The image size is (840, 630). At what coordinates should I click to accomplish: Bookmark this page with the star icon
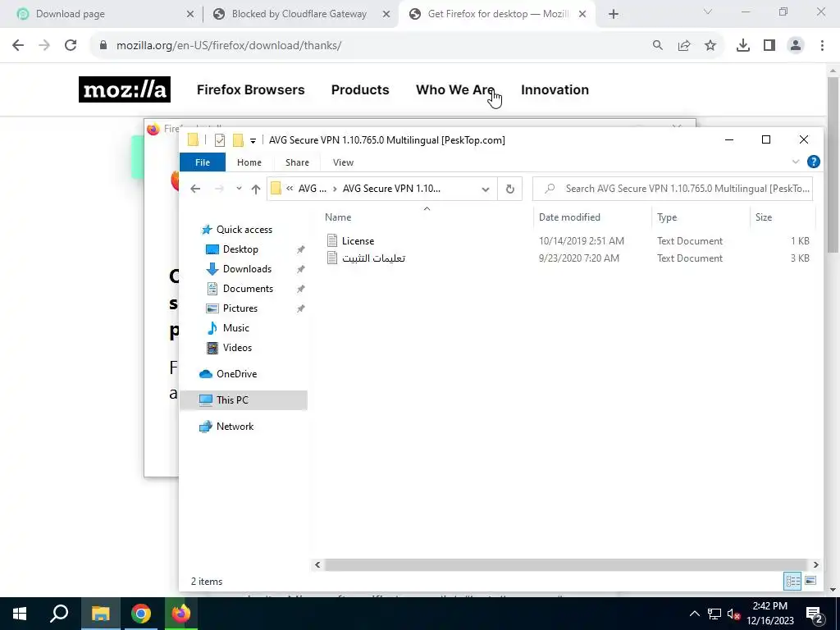pyautogui.click(x=710, y=46)
